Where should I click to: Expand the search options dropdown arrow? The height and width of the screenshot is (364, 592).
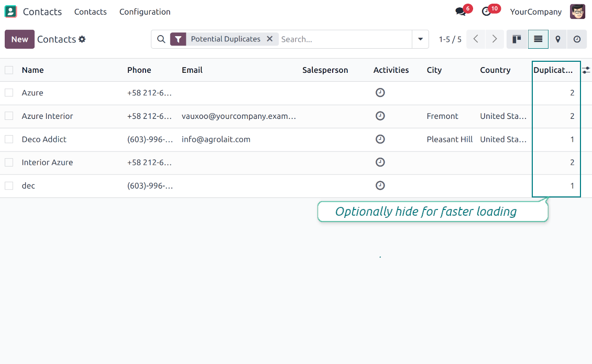tap(420, 39)
